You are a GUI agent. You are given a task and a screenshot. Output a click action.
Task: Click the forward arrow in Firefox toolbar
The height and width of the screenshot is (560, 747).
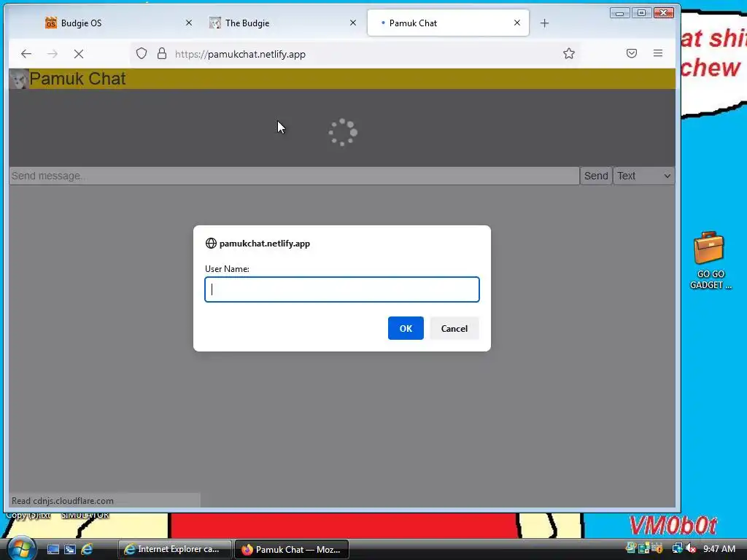pyautogui.click(x=53, y=54)
